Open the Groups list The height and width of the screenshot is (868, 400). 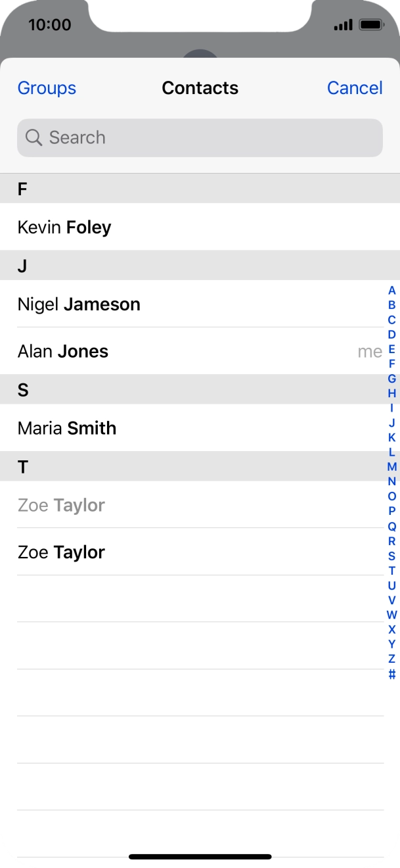47,88
